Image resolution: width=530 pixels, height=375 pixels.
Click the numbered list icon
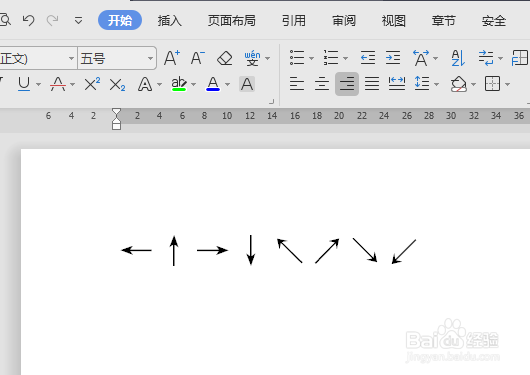click(x=331, y=58)
